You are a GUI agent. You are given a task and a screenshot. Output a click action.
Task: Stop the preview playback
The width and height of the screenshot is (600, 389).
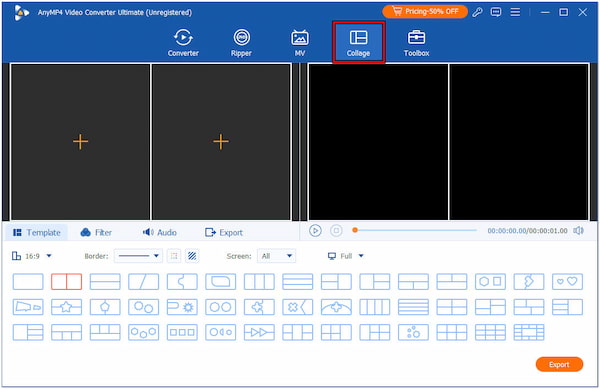[x=336, y=231]
